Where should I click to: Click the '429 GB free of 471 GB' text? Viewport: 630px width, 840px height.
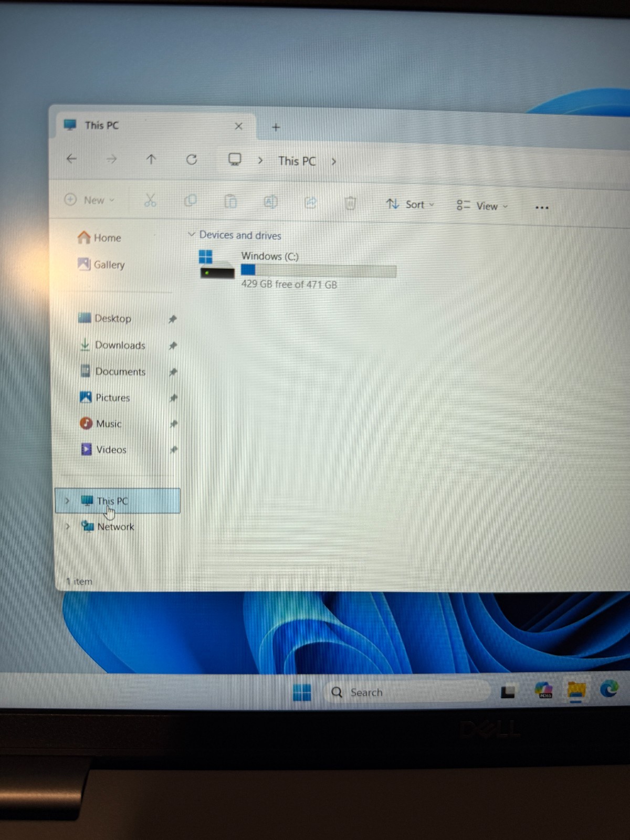click(289, 285)
